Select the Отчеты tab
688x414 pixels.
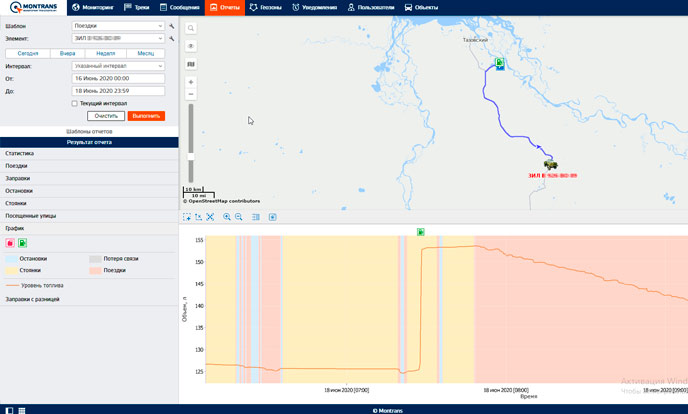[225, 7]
